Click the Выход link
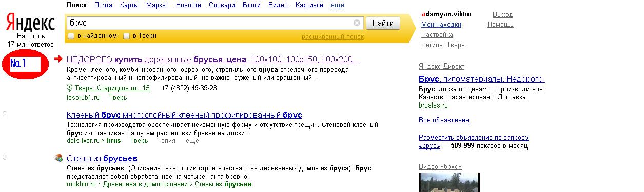 [x=502, y=14]
